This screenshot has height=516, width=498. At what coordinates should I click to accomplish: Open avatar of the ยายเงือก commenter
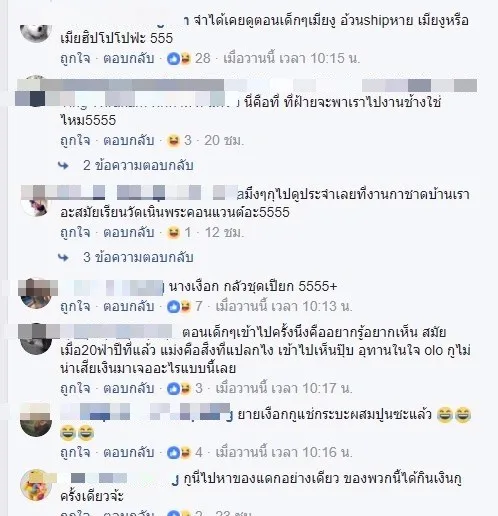click(36, 420)
